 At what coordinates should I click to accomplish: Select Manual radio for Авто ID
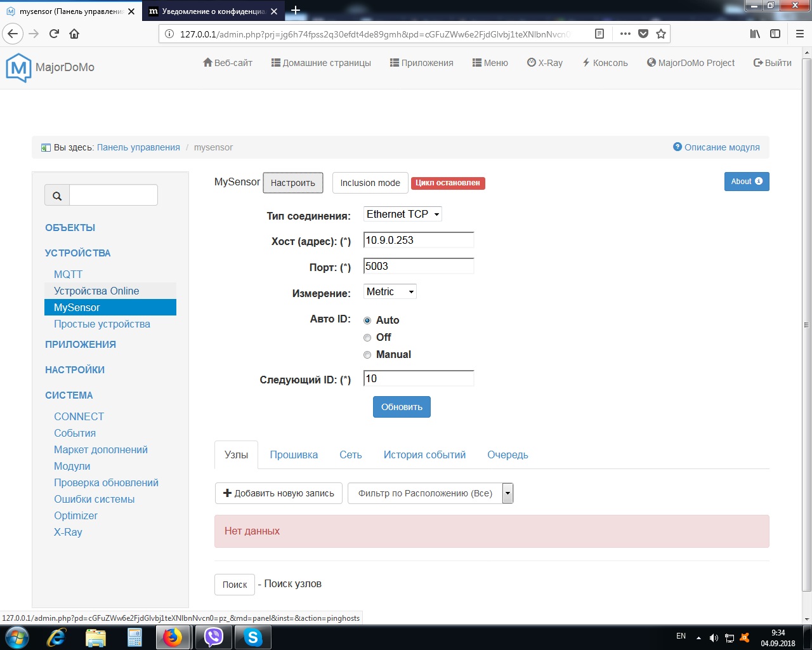[x=367, y=355]
